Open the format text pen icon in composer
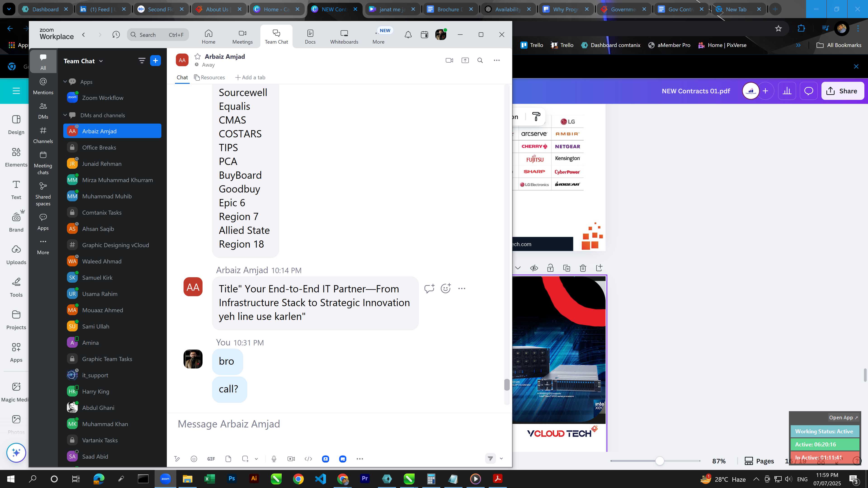The width and height of the screenshot is (868, 488). [177, 459]
